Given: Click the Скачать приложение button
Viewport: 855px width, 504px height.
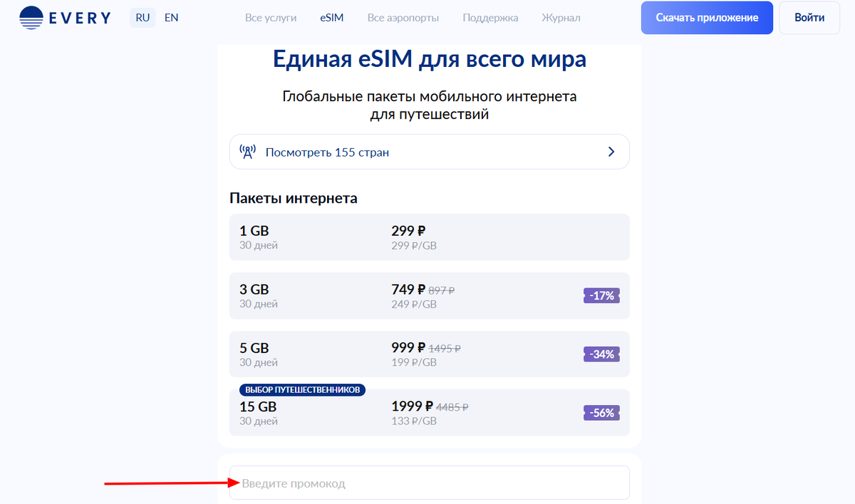Looking at the screenshot, I should (x=707, y=18).
